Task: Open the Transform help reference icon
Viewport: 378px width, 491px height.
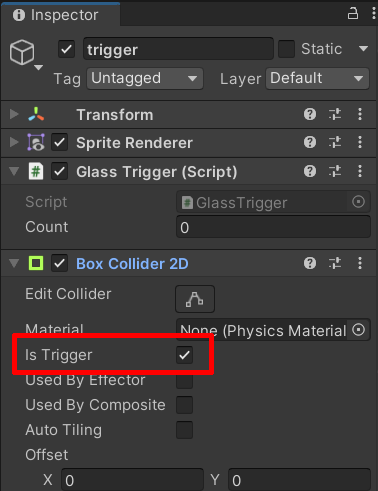Action: [310, 114]
